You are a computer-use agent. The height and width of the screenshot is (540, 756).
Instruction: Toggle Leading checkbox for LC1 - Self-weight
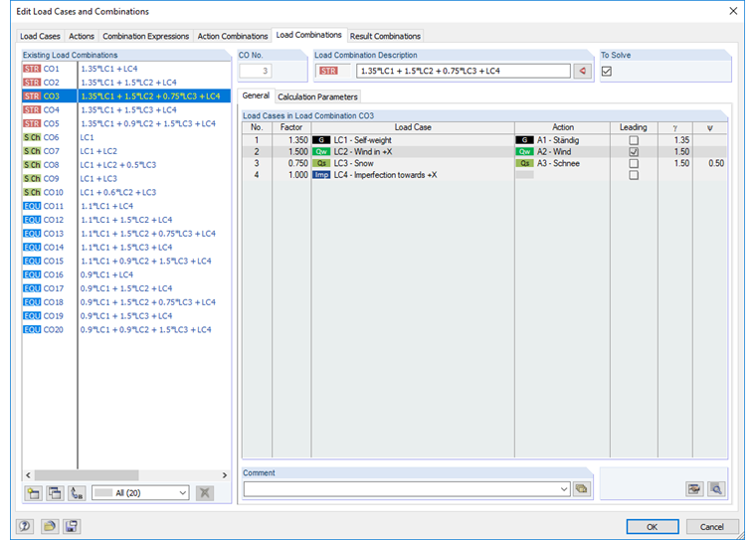pyautogui.click(x=634, y=140)
